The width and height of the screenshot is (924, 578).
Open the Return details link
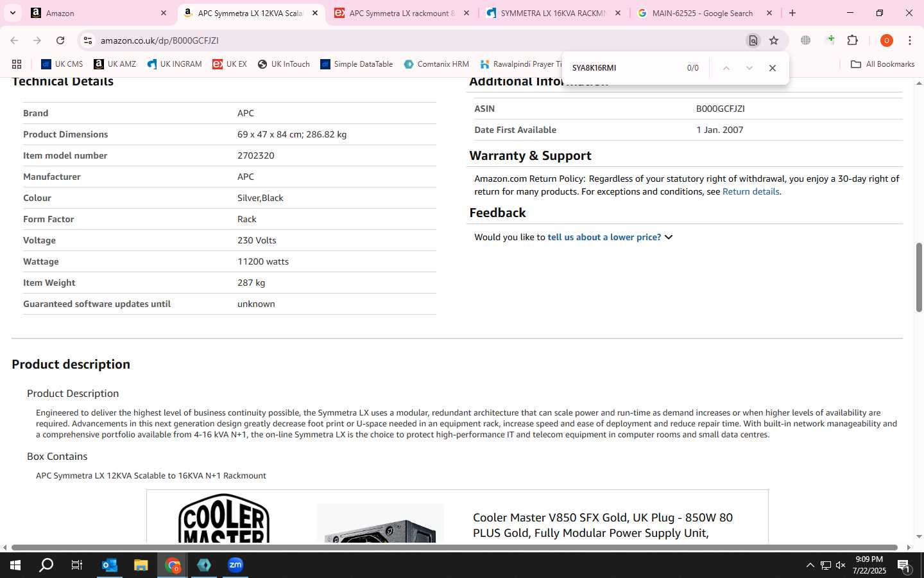[751, 191]
